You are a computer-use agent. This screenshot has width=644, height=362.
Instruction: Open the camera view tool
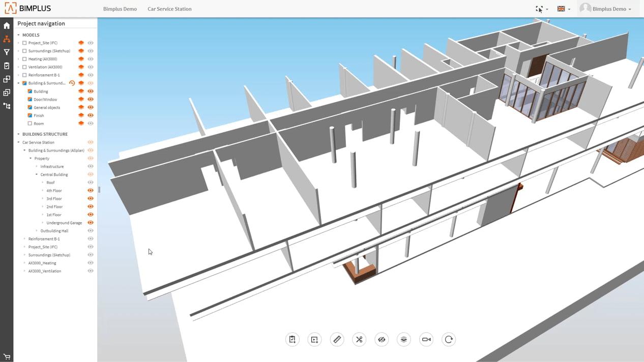click(426, 340)
